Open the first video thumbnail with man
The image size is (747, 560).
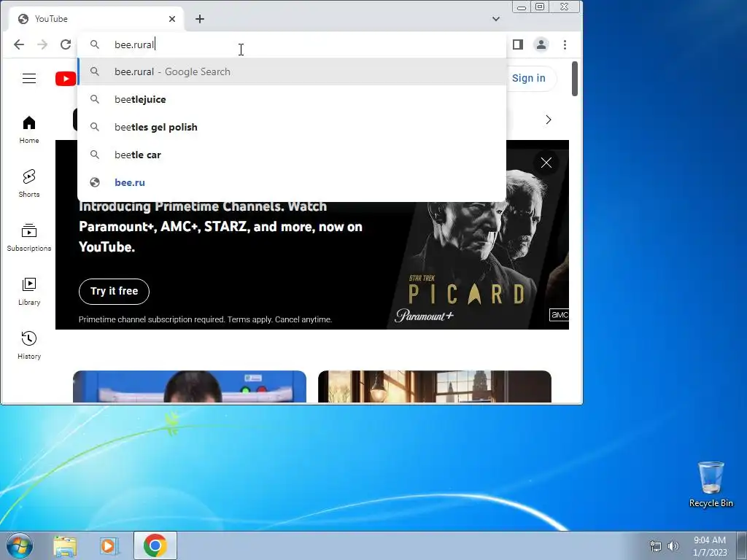pos(190,386)
